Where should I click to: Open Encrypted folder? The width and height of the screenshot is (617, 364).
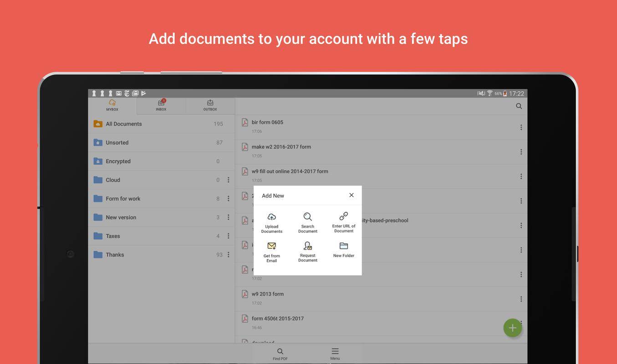(161, 161)
